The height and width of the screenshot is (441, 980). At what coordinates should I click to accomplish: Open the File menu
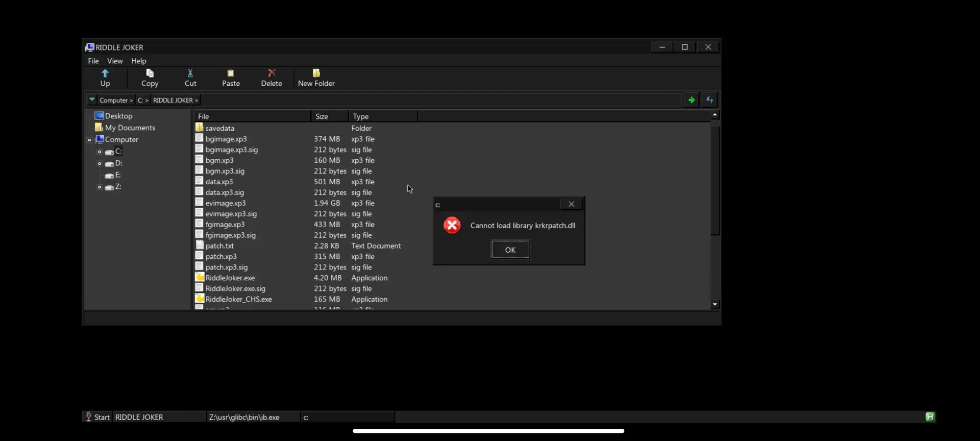click(x=93, y=61)
